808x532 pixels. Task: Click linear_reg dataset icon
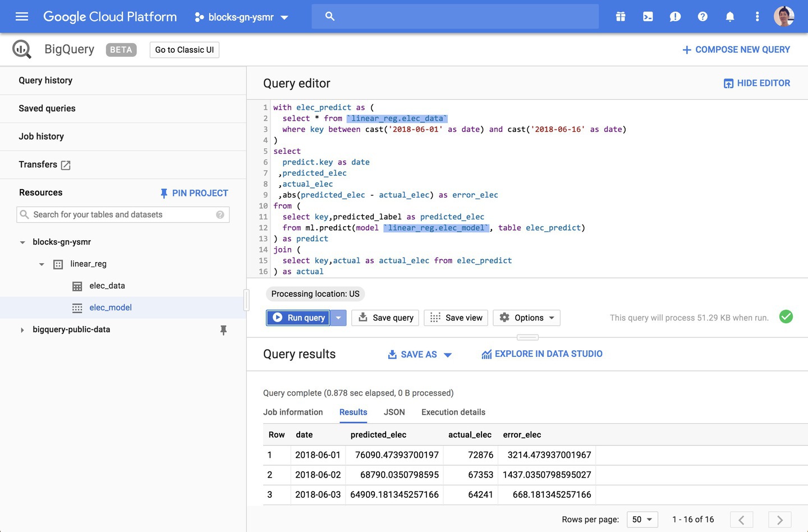pos(58,264)
